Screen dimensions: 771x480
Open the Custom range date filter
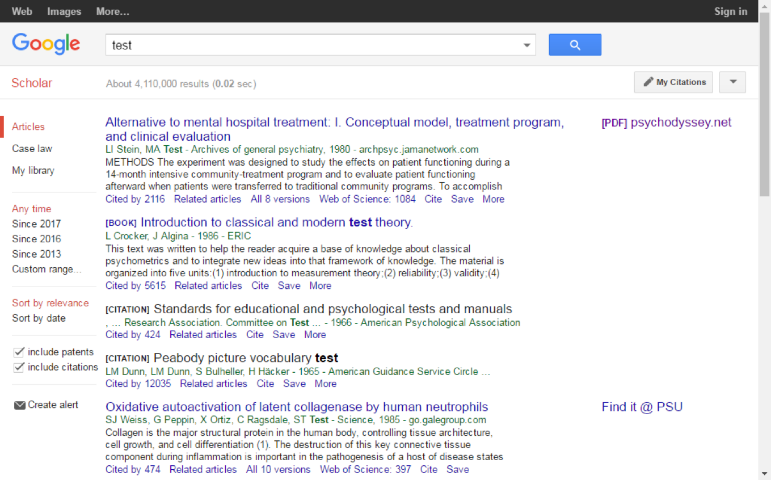point(47,269)
